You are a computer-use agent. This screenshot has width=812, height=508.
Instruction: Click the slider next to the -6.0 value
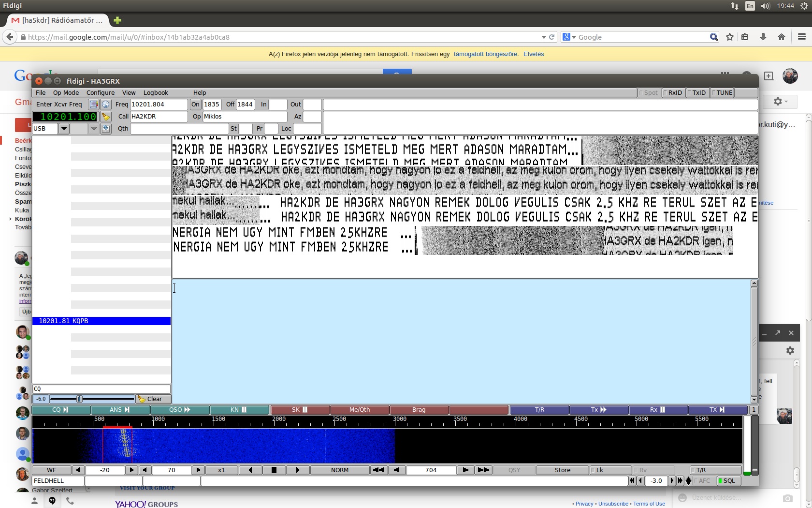[x=92, y=399]
